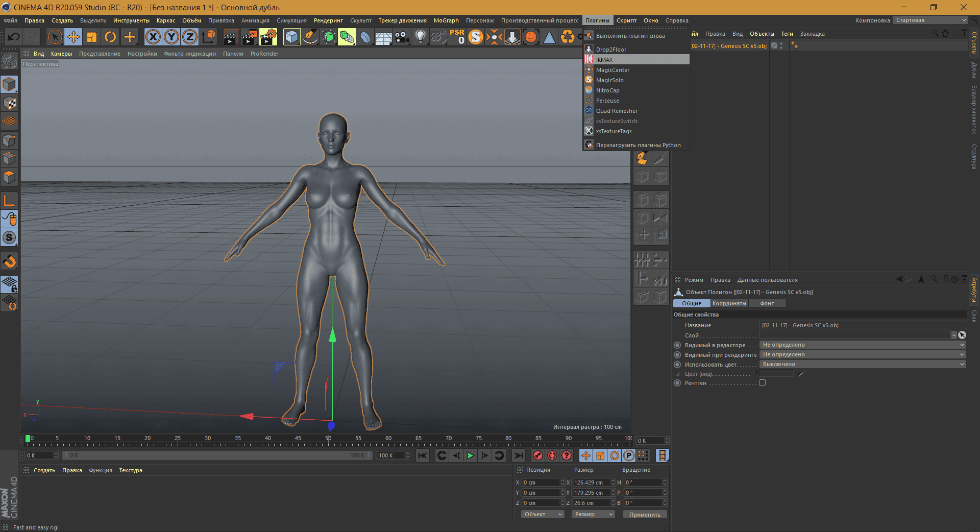Image resolution: width=980 pixels, height=532 pixels.
Task: Open the Плагины menu
Action: pyautogui.click(x=597, y=20)
